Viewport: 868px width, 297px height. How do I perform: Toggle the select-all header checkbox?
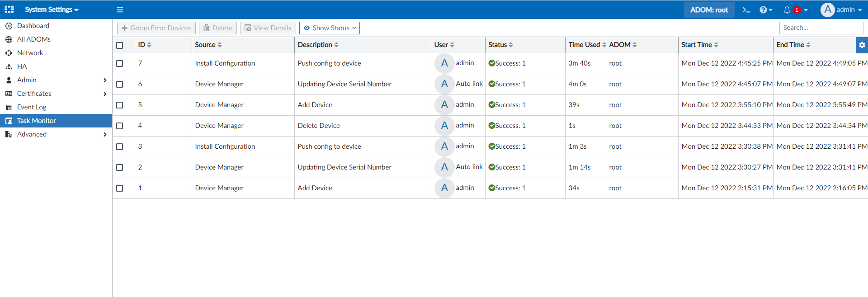[120, 45]
